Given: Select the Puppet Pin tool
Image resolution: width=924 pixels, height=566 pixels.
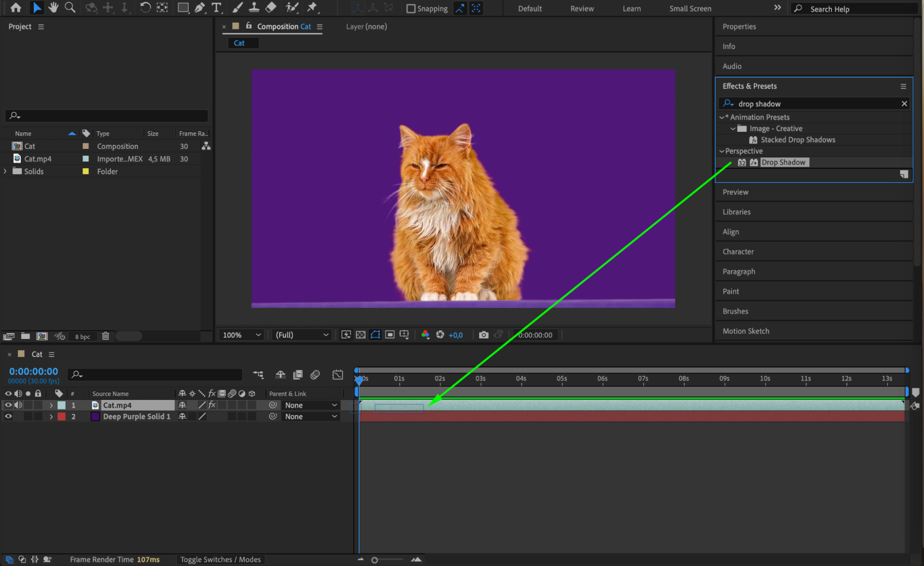Looking at the screenshot, I should point(312,7).
